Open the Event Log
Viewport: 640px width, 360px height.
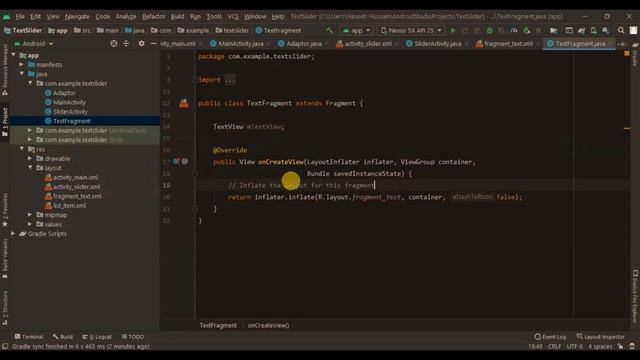pos(550,337)
